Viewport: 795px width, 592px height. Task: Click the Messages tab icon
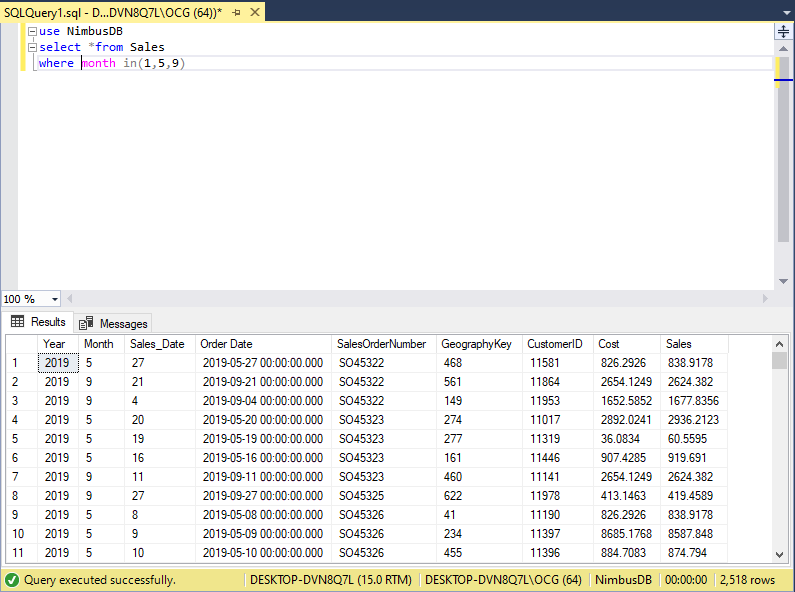86,323
